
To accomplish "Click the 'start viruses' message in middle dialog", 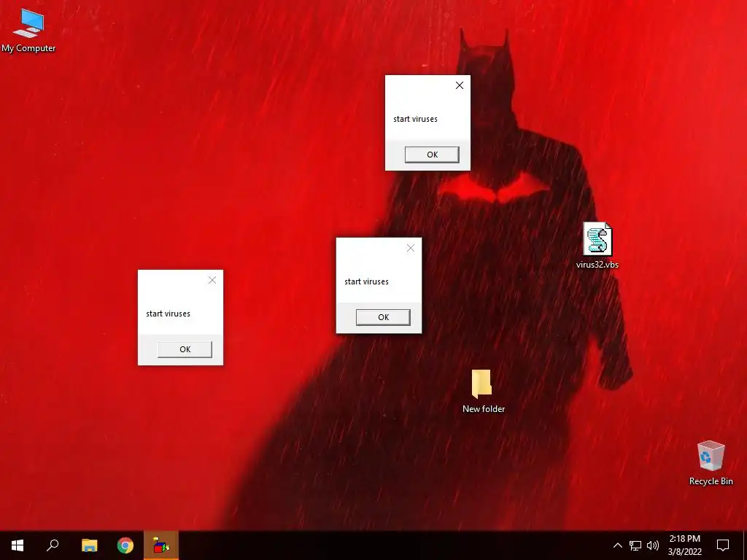I will pos(366,281).
